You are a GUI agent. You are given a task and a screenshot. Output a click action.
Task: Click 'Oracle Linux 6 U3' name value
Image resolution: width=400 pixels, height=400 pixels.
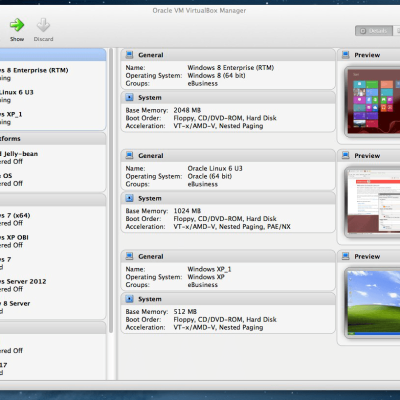pos(215,168)
